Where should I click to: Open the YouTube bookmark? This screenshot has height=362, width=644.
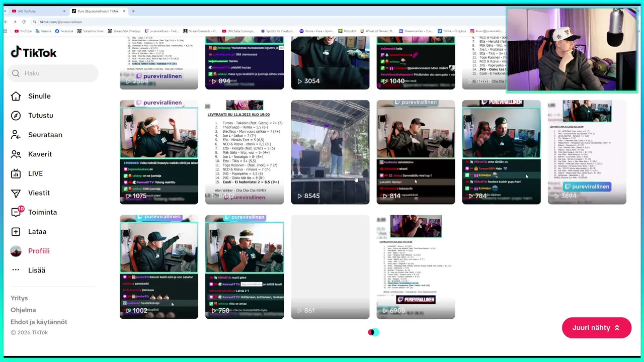click(23, 31)
